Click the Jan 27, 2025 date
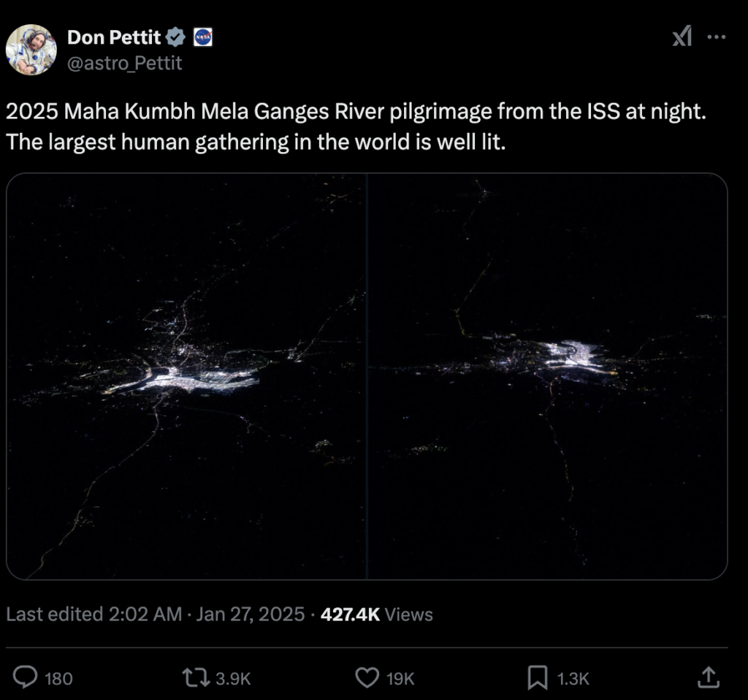Screen dimensions: 748x700 [250, 615]
